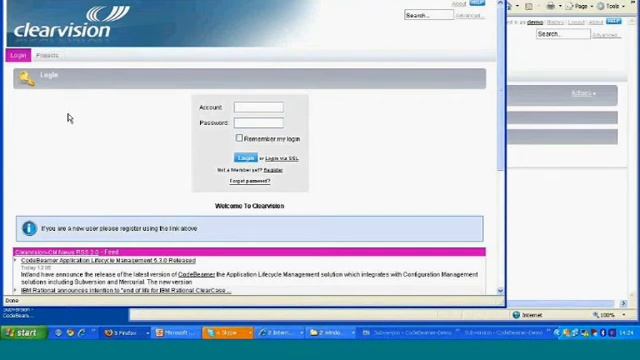
Task: Switch to Firefox taskbar group
Action: (126, 333)
